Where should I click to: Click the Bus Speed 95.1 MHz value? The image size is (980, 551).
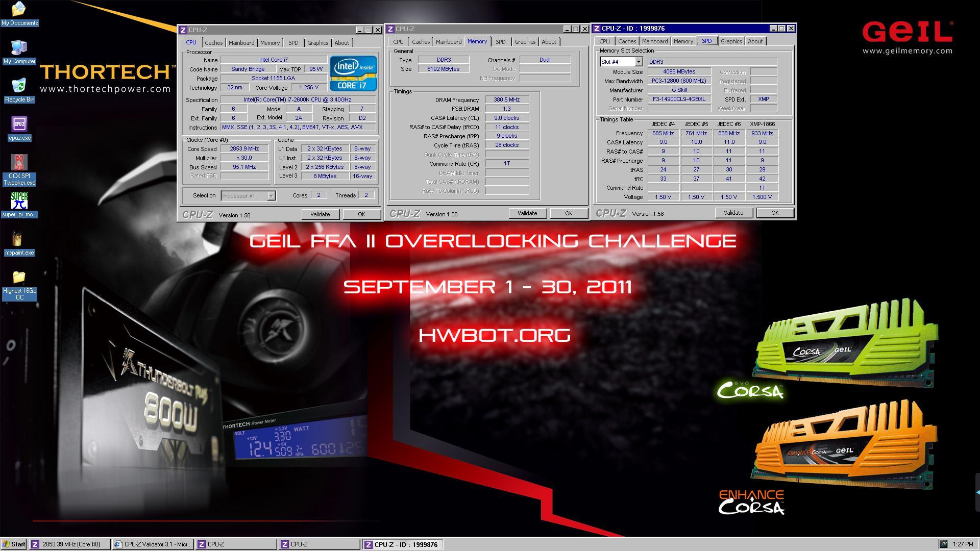click(244, 167)
